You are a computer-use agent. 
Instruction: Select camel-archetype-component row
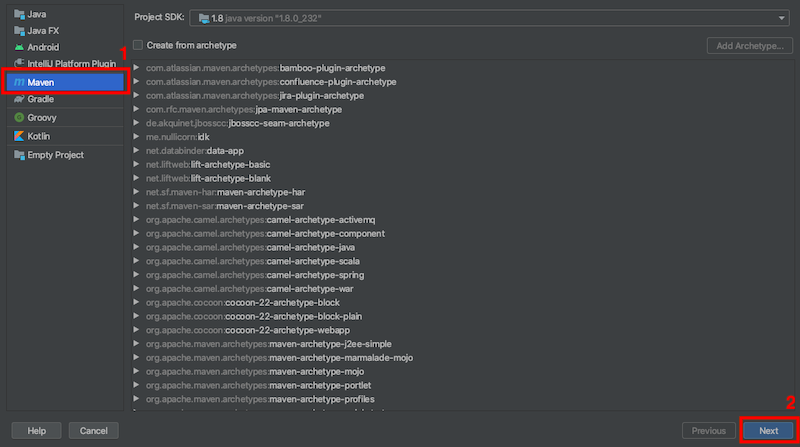[x=462, y=233]
